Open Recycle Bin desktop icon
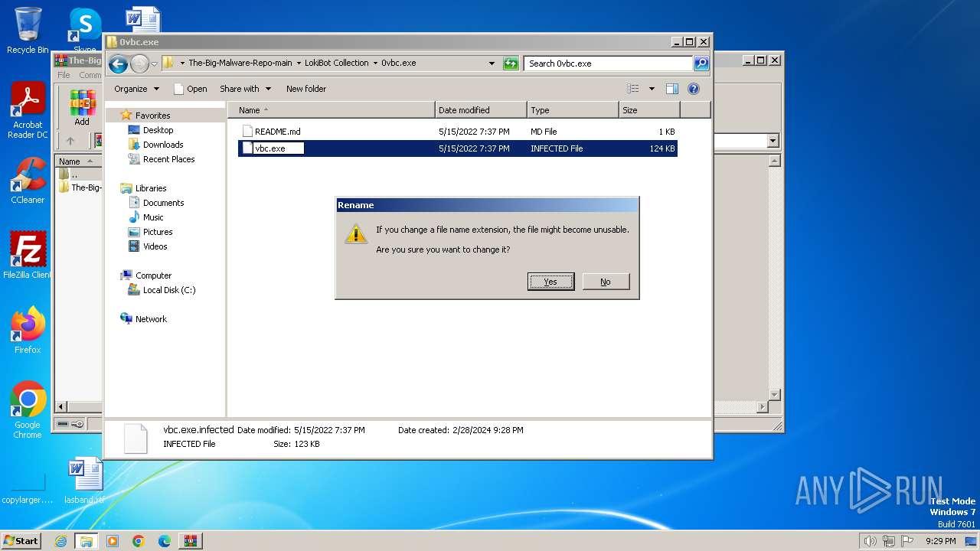The image size is (980, 551). pos(28,31)
